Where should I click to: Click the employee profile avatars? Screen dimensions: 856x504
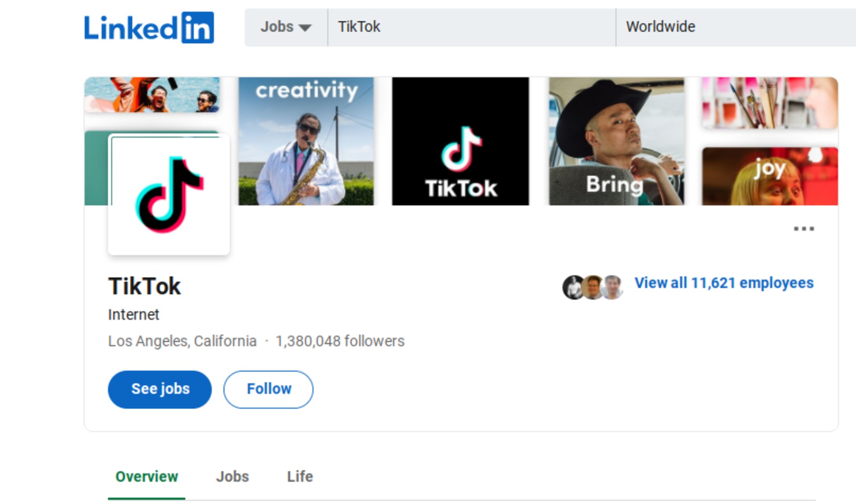point(593,287)
